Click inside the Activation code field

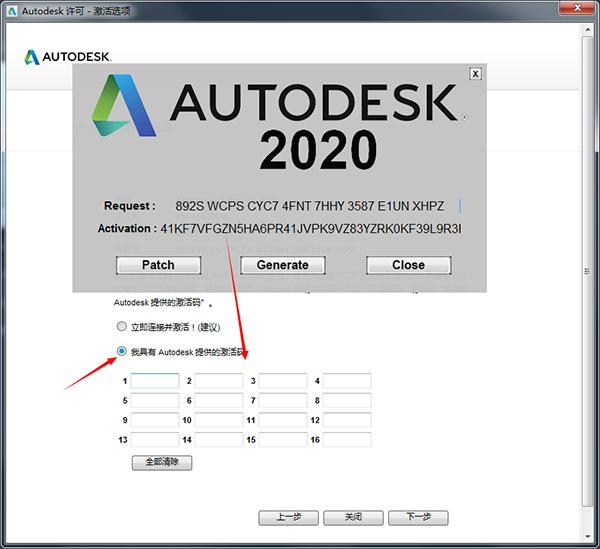[x=311, y=229]
